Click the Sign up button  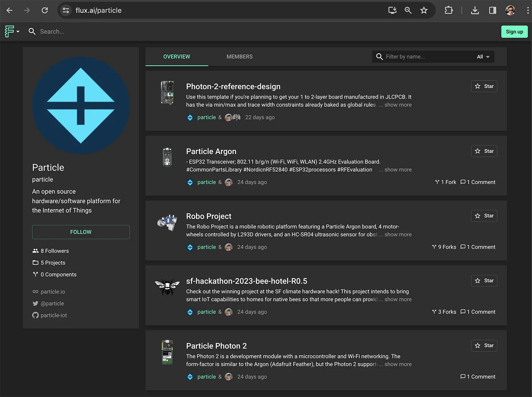(514, 32)
